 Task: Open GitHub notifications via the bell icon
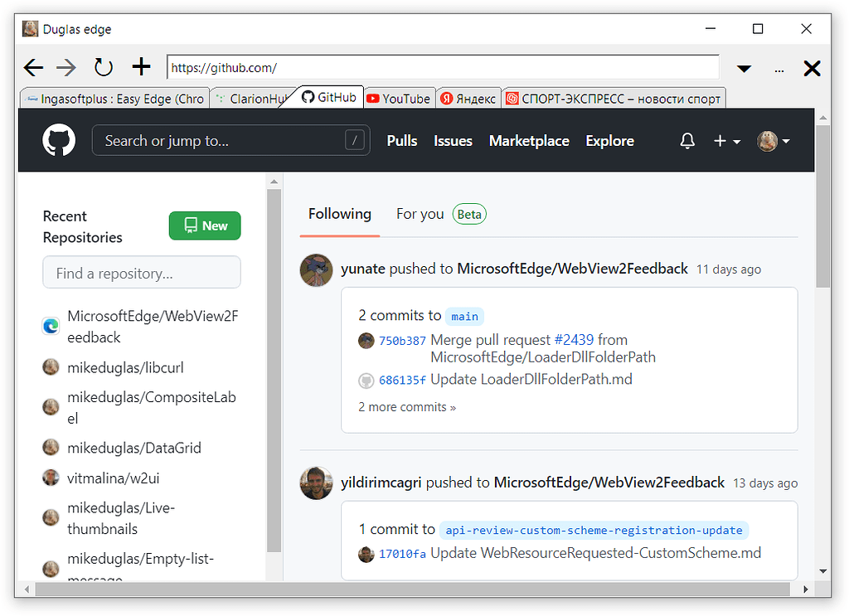pos(686,141)
